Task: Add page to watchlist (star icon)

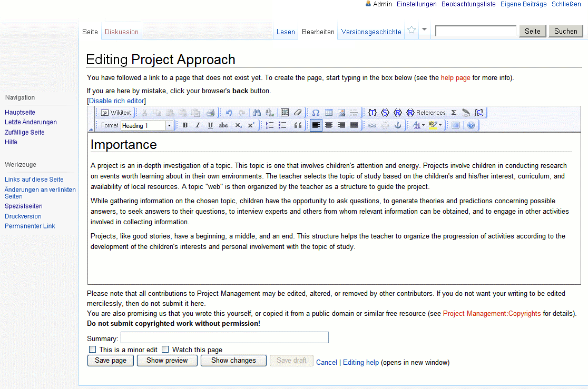Action: tap(411, 30)
